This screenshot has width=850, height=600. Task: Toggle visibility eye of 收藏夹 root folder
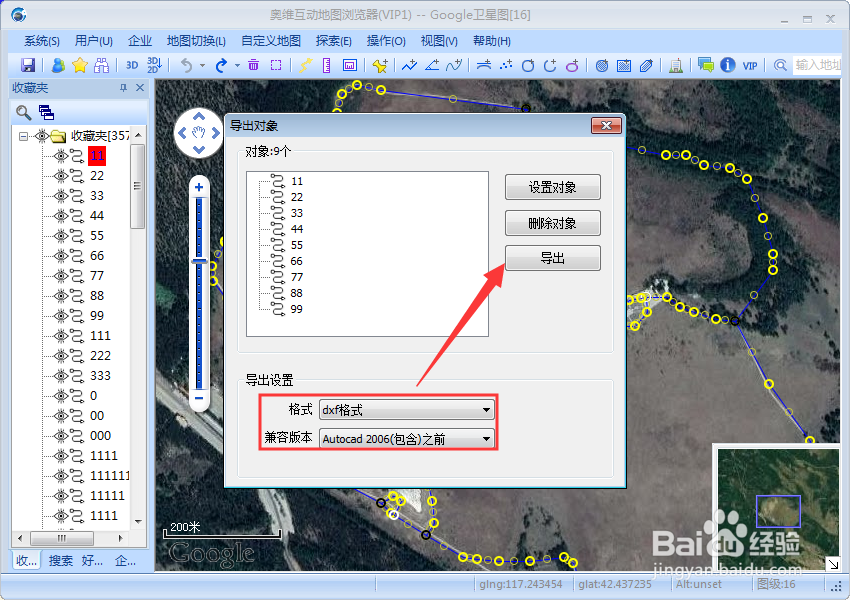coord(42,136)
